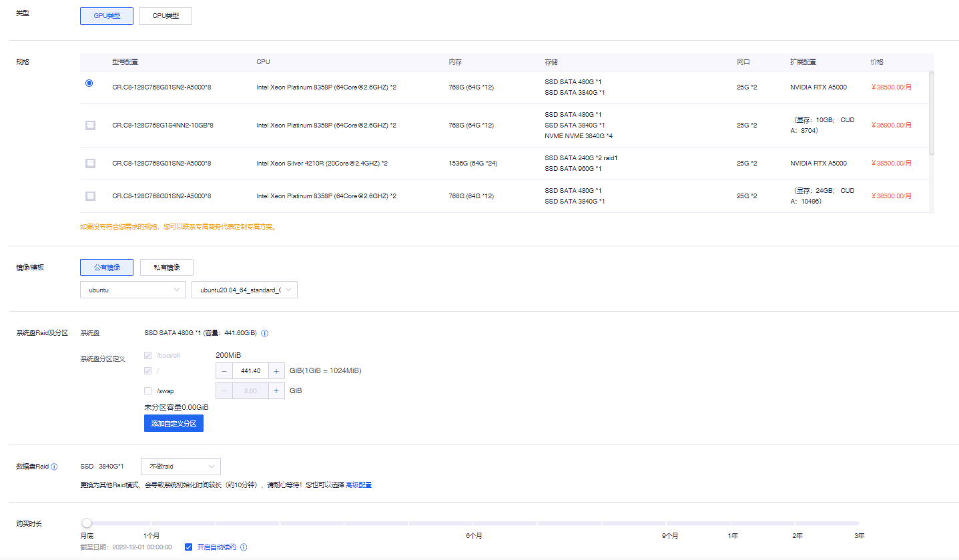
Task: Toggle the 开启自动续约 checkbox
Action: 188,547
